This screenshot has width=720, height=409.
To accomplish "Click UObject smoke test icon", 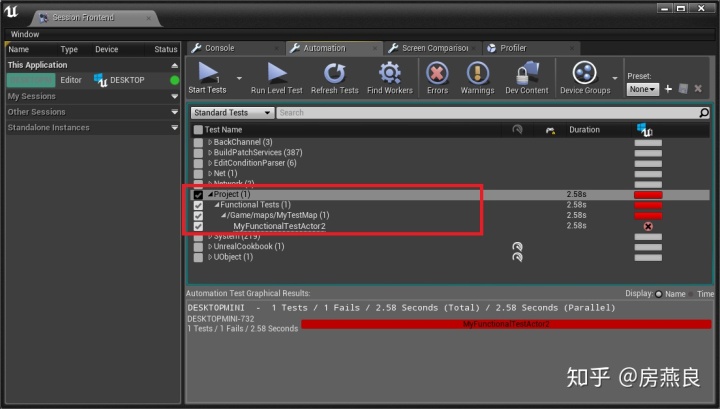I will pos(518,257).
